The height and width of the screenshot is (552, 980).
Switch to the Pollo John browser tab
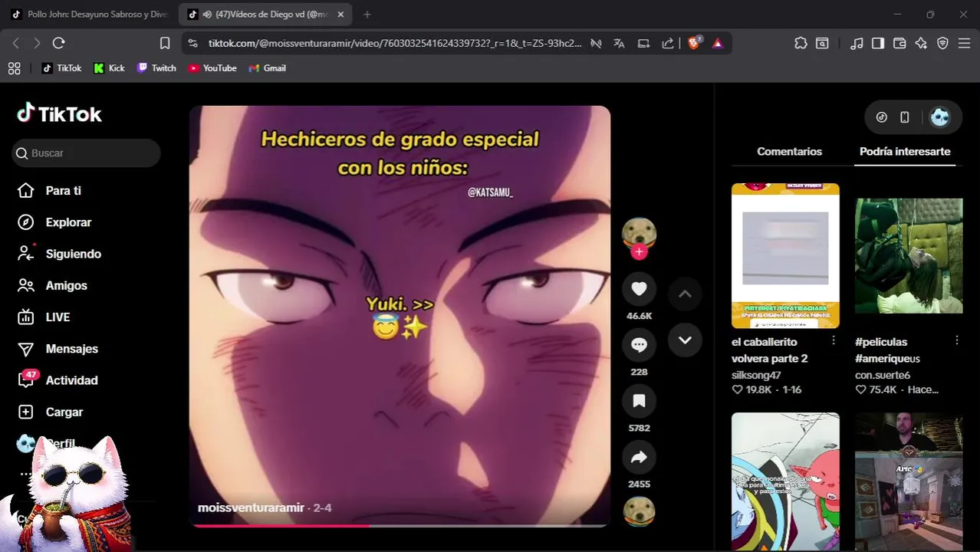pyautogui.click(x=90, y=15)
